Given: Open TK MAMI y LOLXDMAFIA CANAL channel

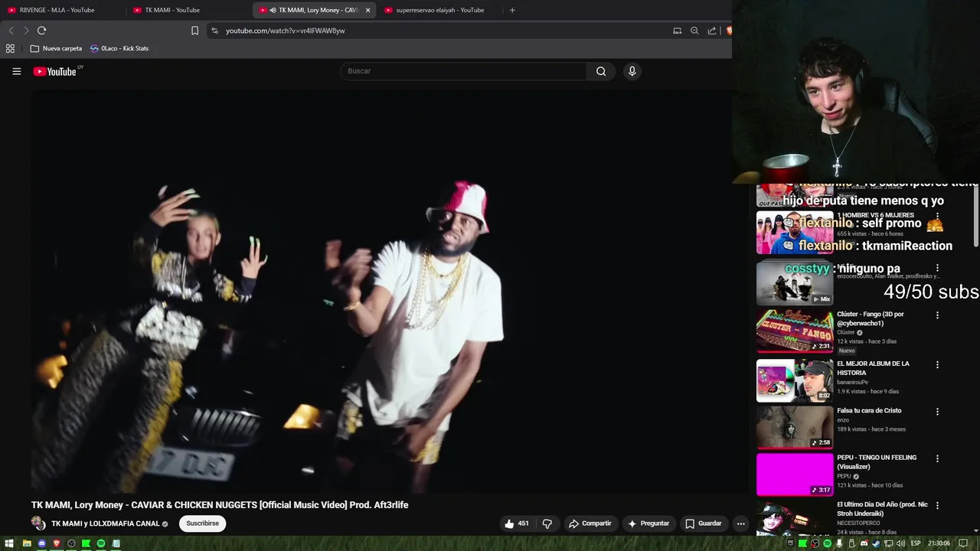Looking at the screenshot, I should click(105, 523).
